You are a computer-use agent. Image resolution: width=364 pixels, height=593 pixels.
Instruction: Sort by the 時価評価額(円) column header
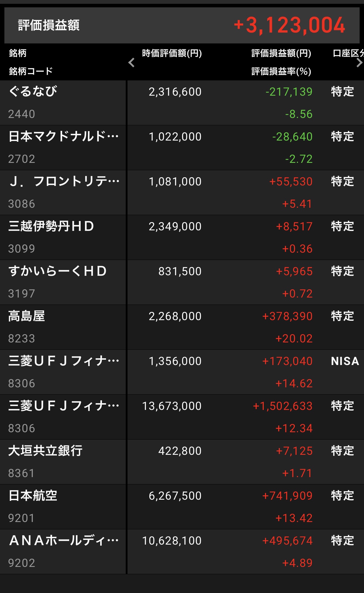tap(172, 53)
